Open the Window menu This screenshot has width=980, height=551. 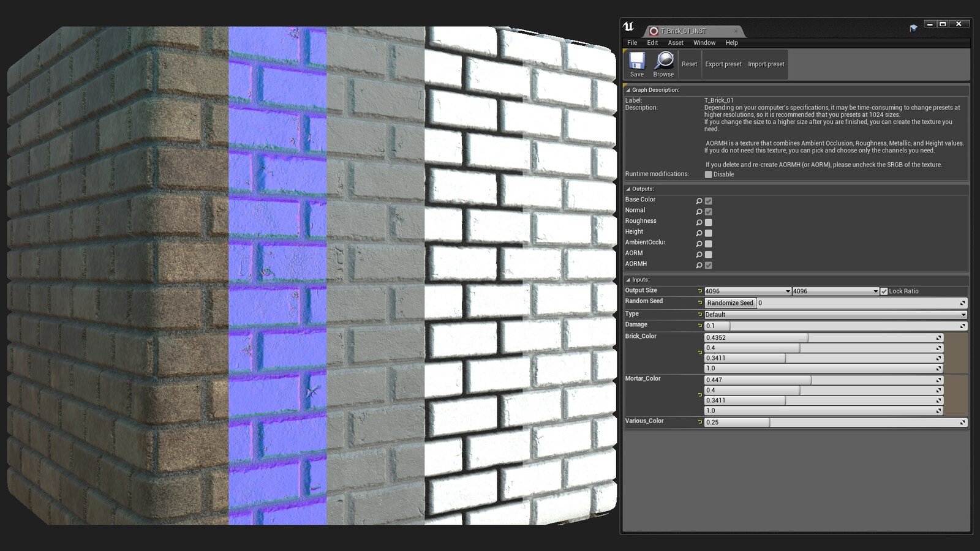pyautogui.click(x=704, y=43)
